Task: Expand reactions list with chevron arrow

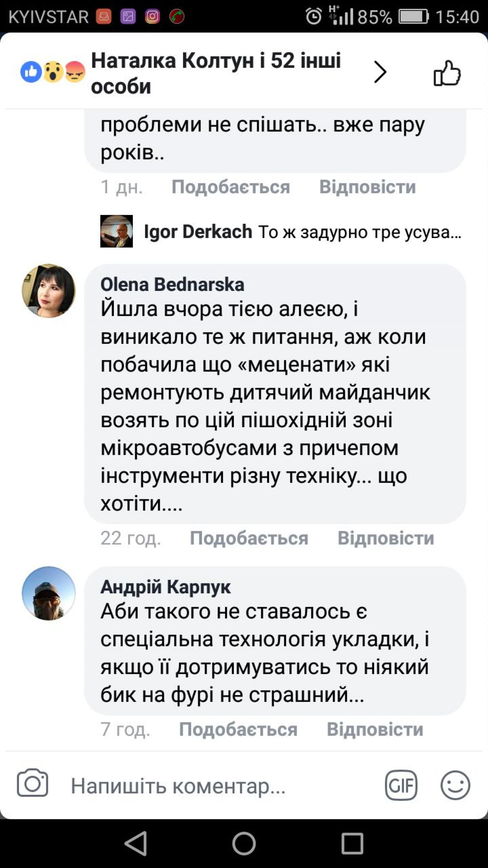Action: [x=380, y=72]
